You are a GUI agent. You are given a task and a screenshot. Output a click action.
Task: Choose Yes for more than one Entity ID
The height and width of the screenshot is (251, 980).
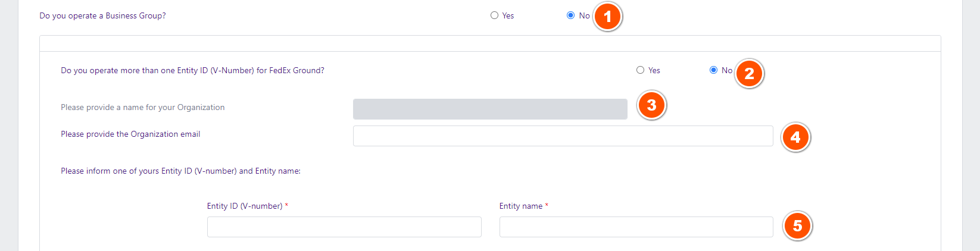point(640,70)
